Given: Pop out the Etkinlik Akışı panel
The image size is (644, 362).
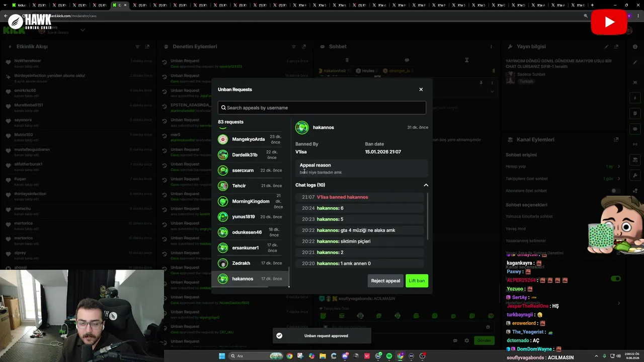Looking at the screenshot, I should pyautogui.click(x=147, y=47).
